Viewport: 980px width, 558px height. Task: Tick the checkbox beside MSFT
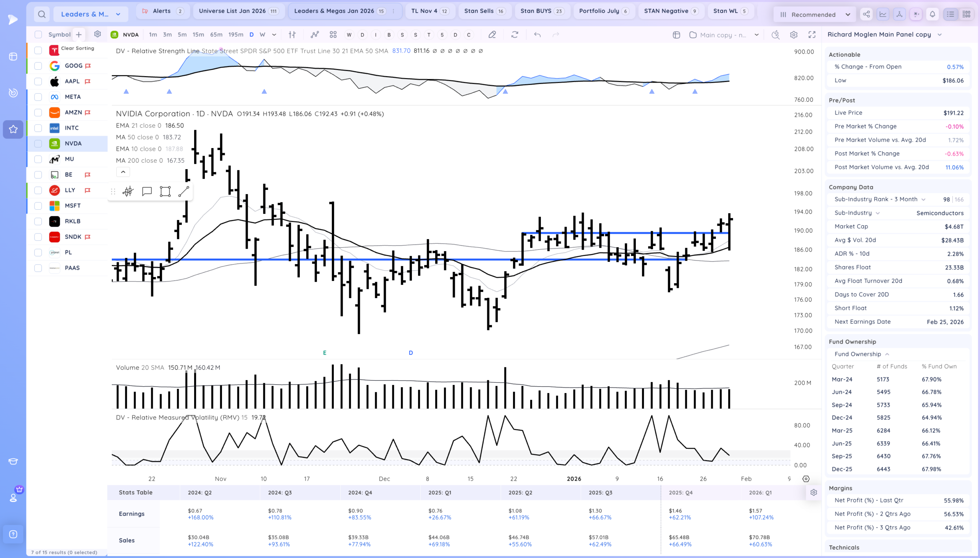[38, 206]
